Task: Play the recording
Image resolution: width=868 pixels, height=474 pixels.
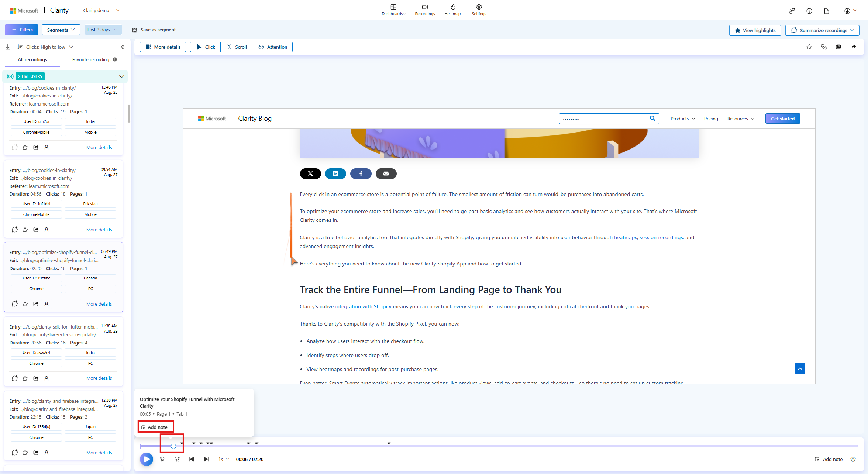Action: [x=147, y=459]
